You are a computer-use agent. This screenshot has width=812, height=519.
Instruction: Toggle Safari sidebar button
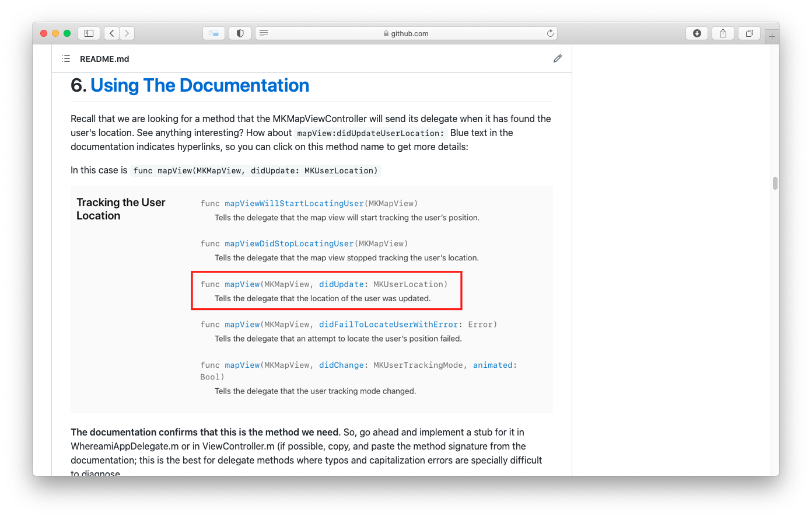[89, 33]
